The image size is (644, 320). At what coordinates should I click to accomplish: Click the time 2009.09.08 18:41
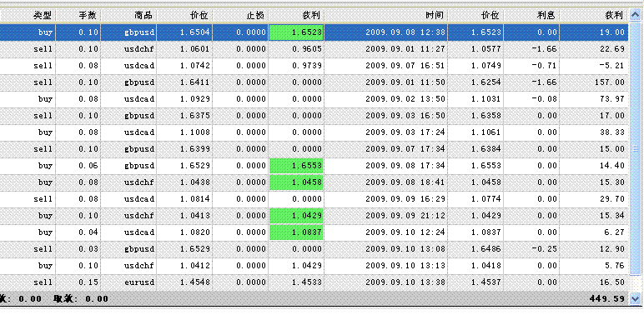tap(405, 182)
